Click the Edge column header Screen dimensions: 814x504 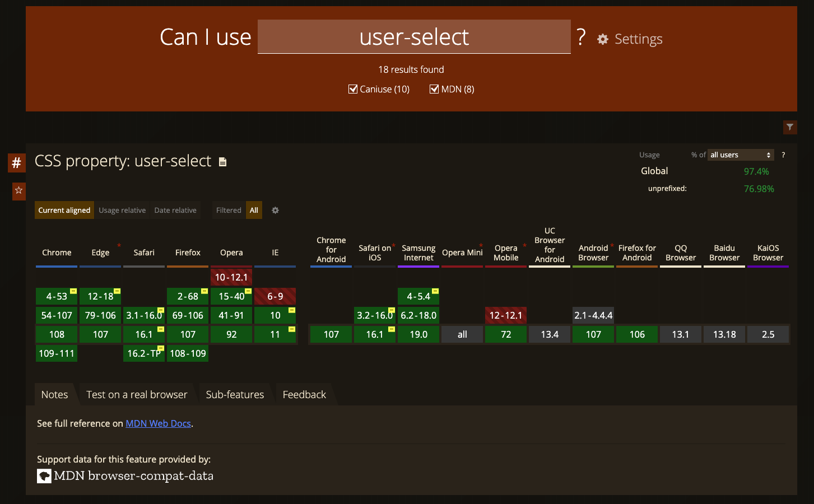pyautogui.click(x=100, y=253)
